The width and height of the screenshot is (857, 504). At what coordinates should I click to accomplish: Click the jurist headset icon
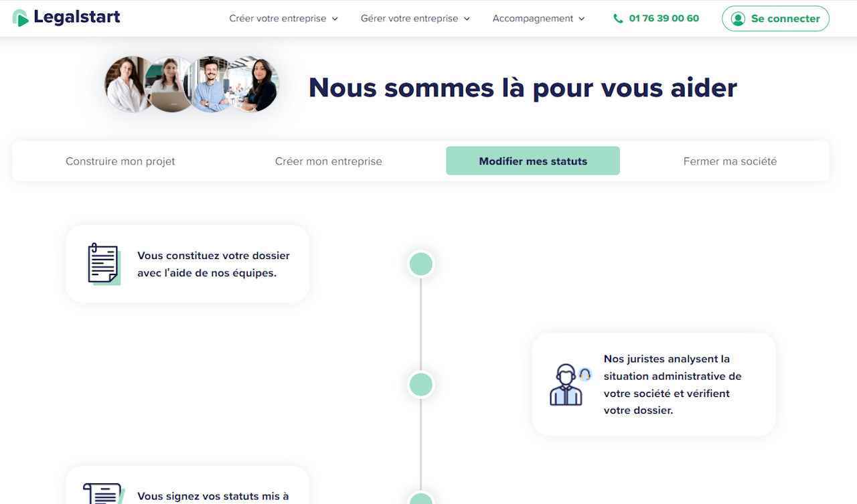[570, 384]
